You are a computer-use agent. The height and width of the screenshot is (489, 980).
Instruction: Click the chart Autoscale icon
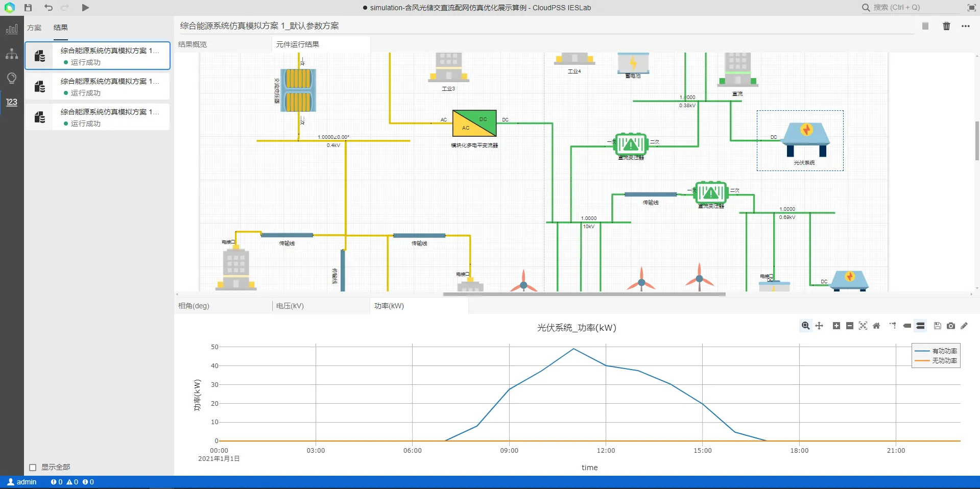click(x=863, y=326)
